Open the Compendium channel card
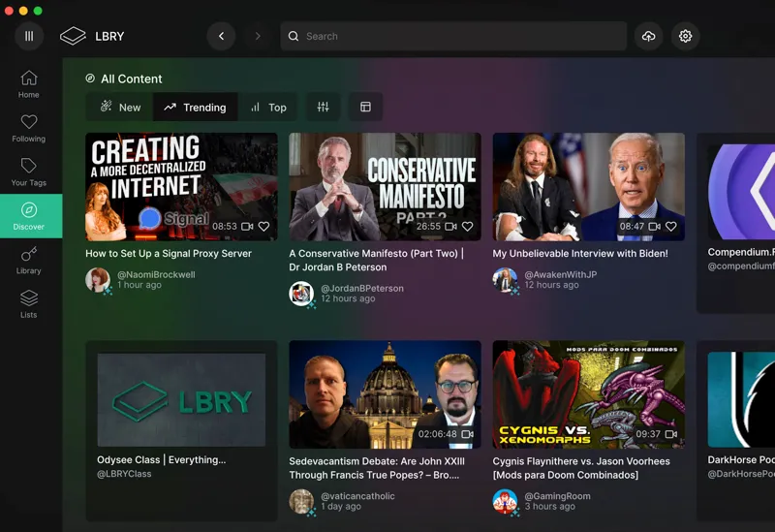The width and height of the screenshot is (775, 532). point(736,223)
